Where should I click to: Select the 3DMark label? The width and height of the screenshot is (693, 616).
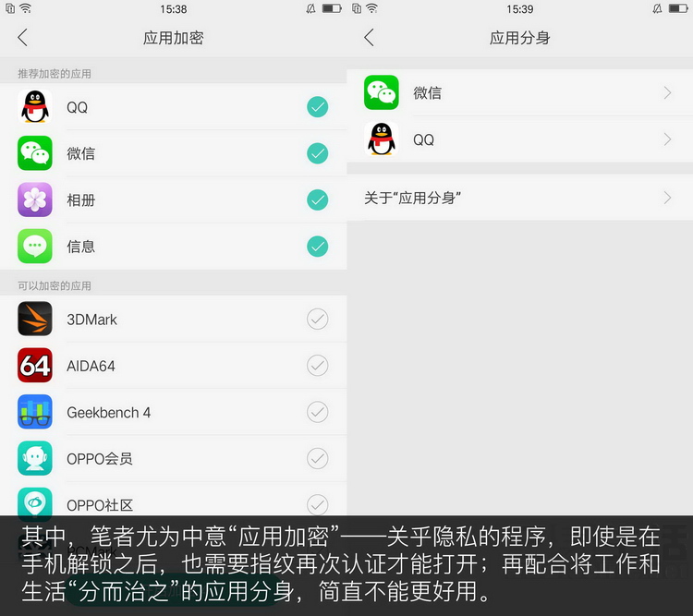pos(91,320)
